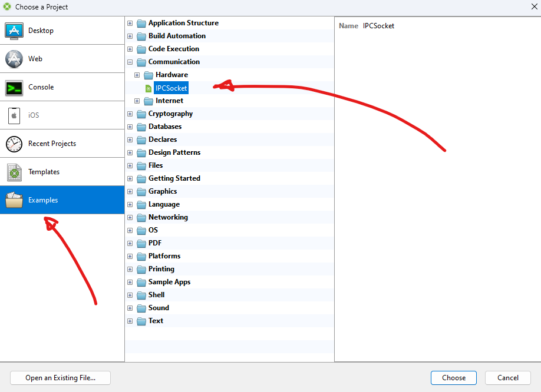Click the Networking folder icon
Screen dimensions: 541x392
[x=141, y=218]
